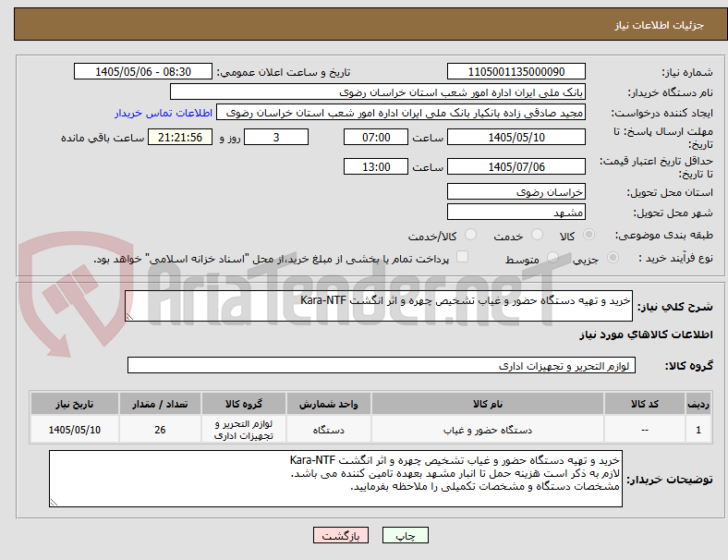Click the بازگشت back button

pos(341,535)
